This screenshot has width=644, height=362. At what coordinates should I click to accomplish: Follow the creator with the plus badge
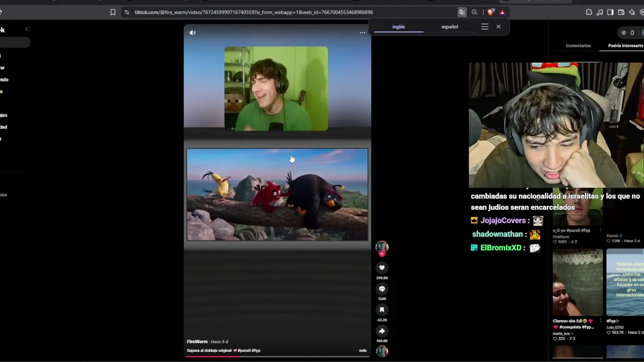pos(382,254)
